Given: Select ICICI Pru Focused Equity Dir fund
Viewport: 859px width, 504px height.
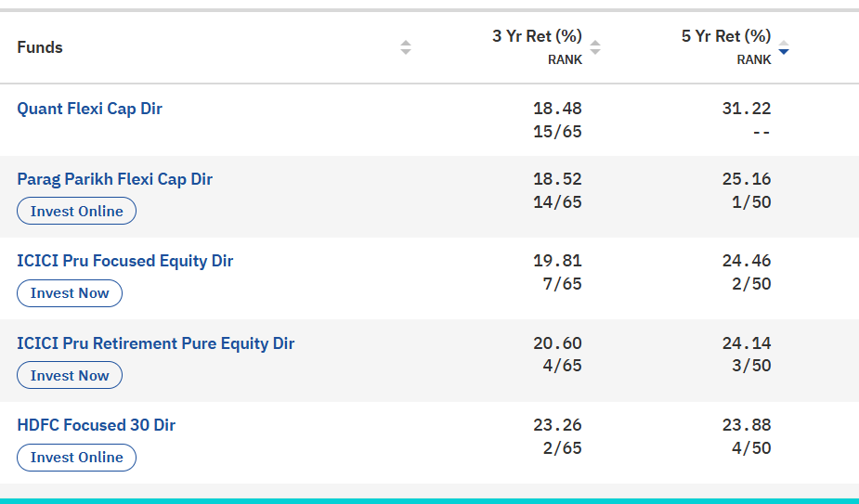Looking at the screenshot, I should (x=124, y=261).
